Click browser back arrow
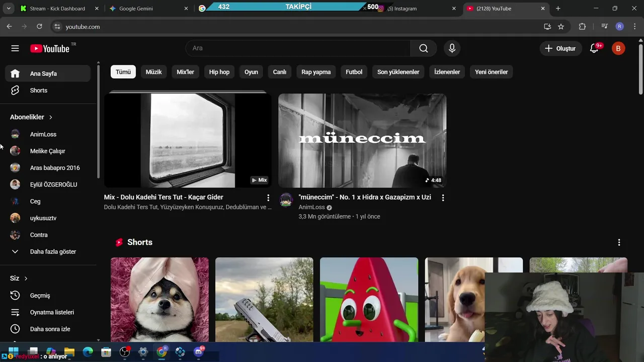 click(x=9, y=27)
